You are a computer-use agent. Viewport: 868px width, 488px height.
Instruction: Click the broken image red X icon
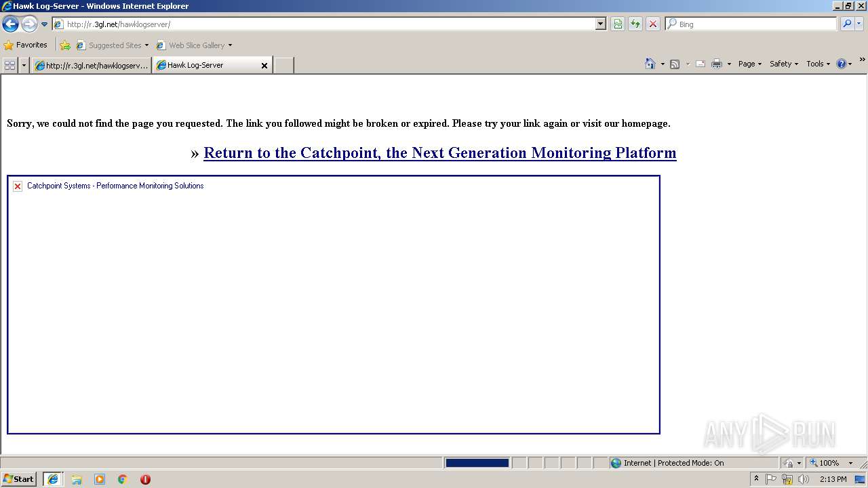coord(18,186)
